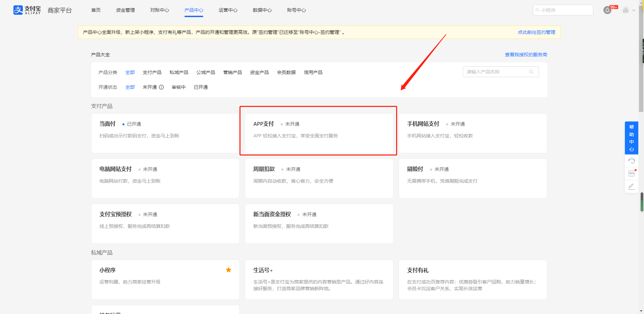Click the user avatar icon
Screen dimensions: 644x314
(x=625, y=10)
